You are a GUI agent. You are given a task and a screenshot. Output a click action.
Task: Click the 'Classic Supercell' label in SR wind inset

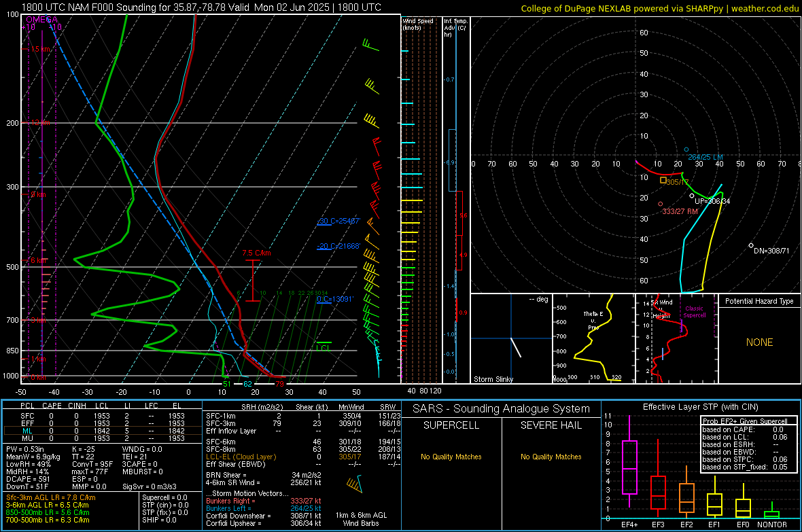[695, 312]
